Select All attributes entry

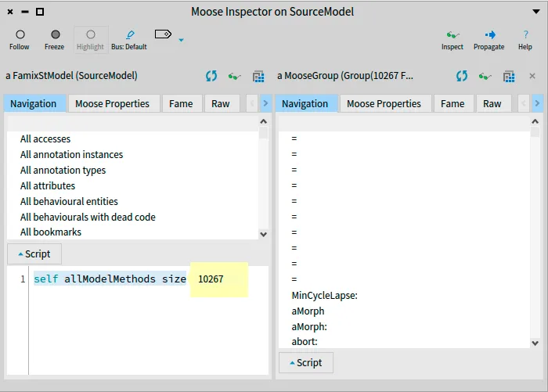coord(133,185)
